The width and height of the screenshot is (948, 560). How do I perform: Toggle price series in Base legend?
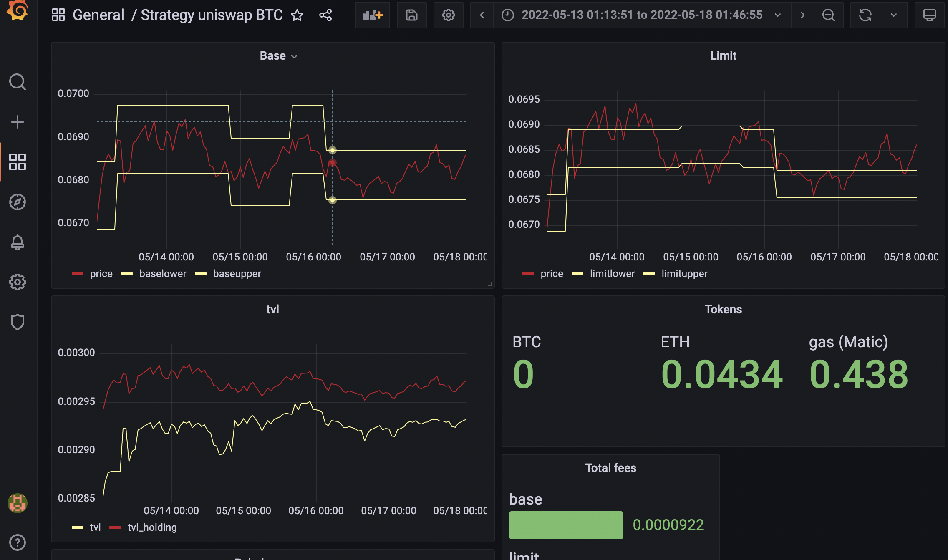pos(101,274)
